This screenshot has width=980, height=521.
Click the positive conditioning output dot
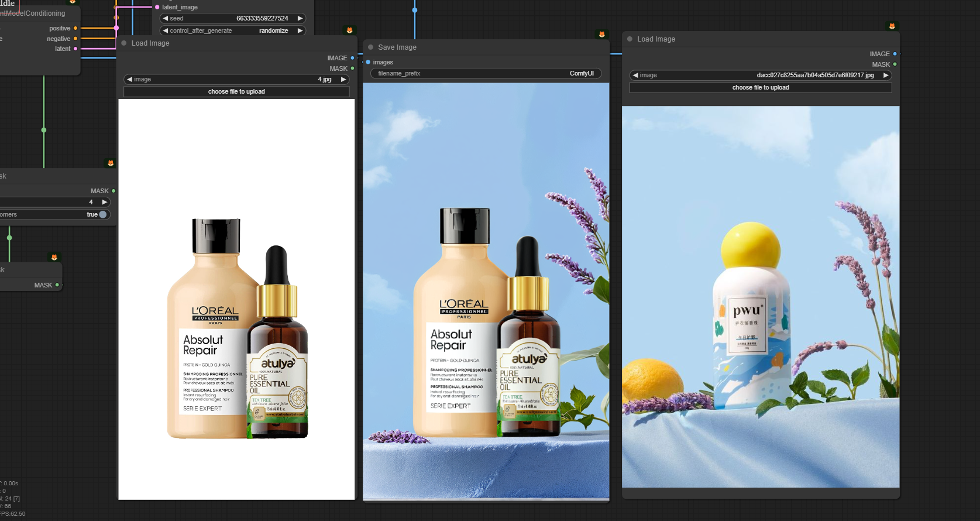tap(75, 28)
